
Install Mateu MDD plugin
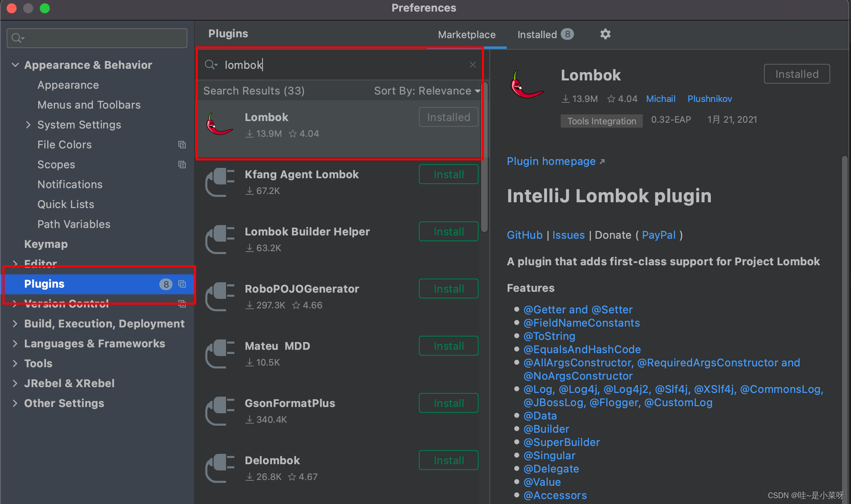point(449,346)
